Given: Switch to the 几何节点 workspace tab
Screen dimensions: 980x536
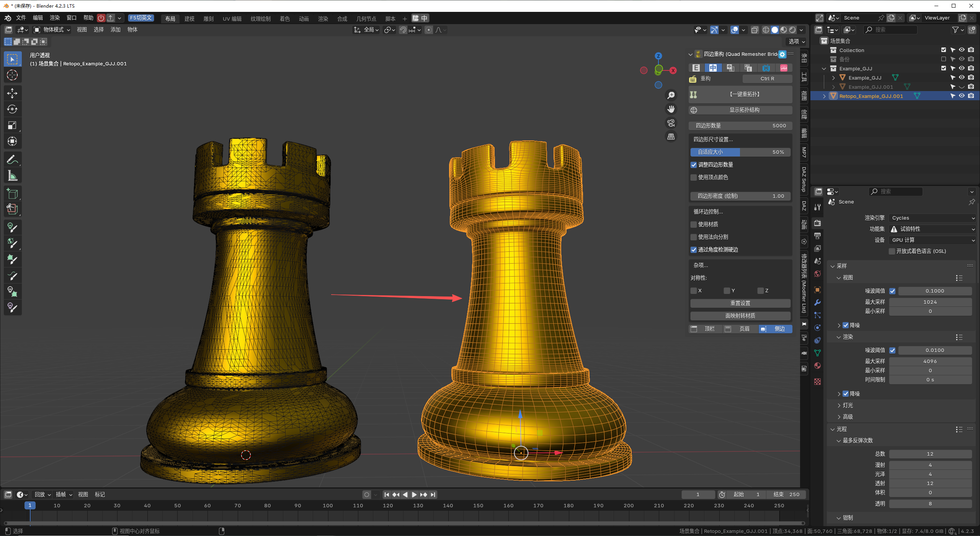Looking at the screenshot, I should coord(366,19).
